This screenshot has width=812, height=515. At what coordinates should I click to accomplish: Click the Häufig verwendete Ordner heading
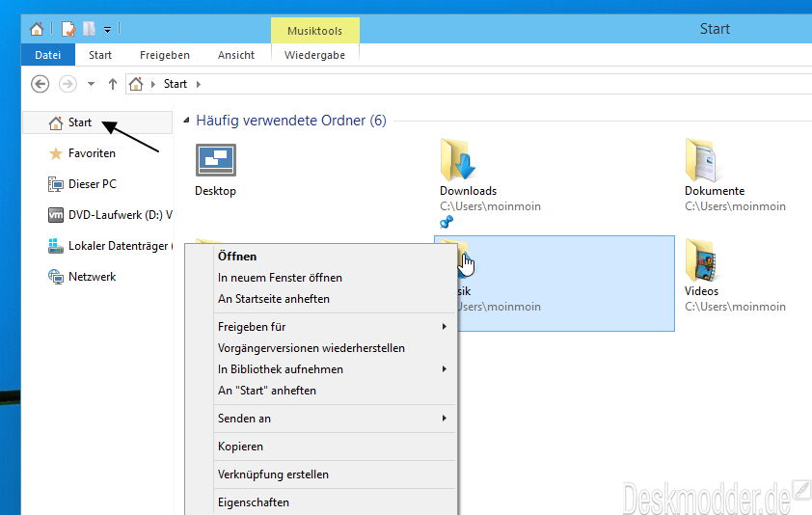(291, 121)
